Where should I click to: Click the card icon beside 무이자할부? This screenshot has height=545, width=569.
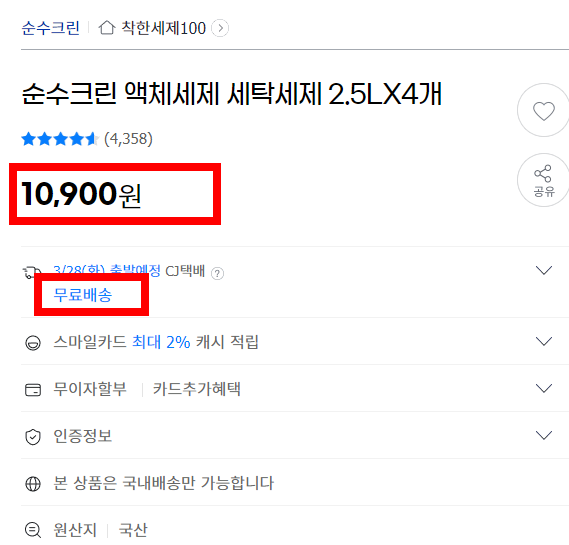[33, 390]
